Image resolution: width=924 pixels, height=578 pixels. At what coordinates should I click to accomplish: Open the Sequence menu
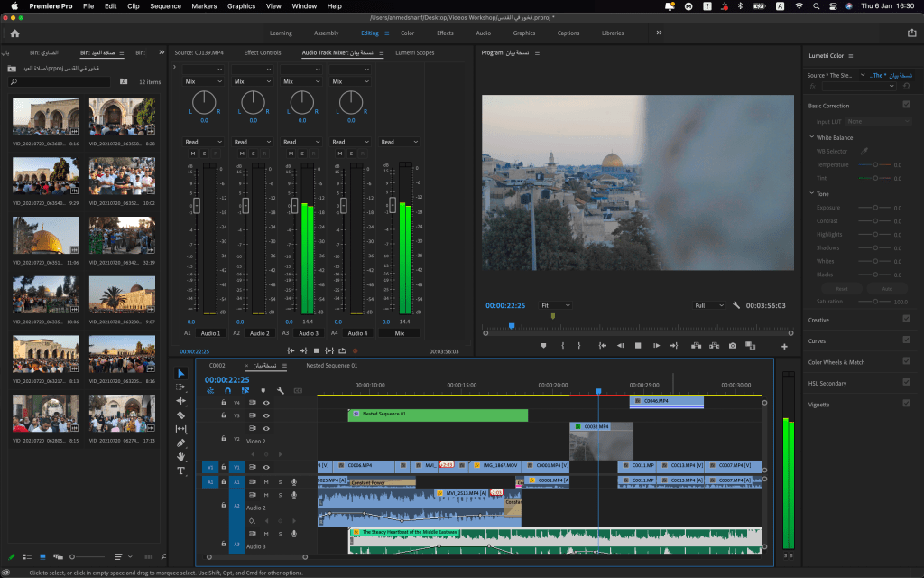pyautogui.click(x=165, y=6)
